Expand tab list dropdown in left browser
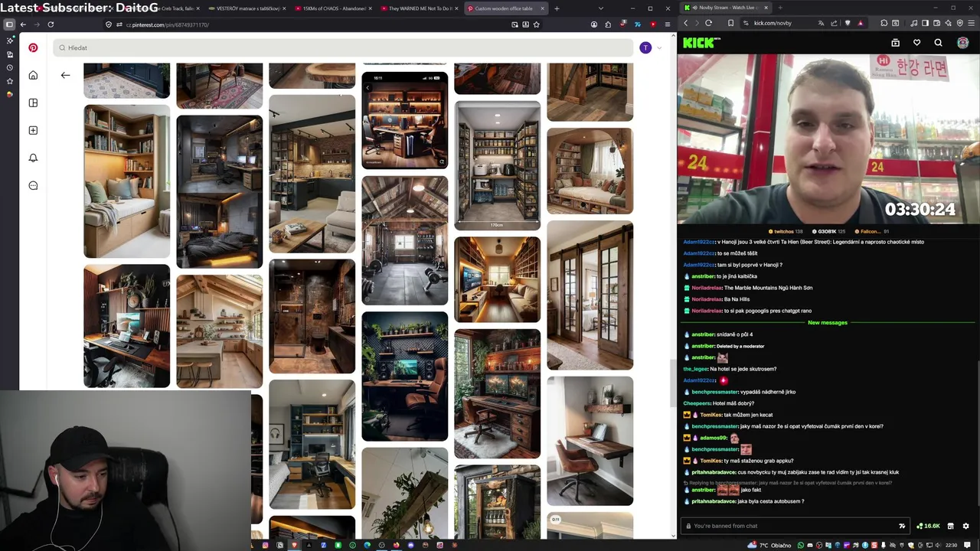Viewport: 980px width, 551px height. pyautogui.click(x=600, y=8)
